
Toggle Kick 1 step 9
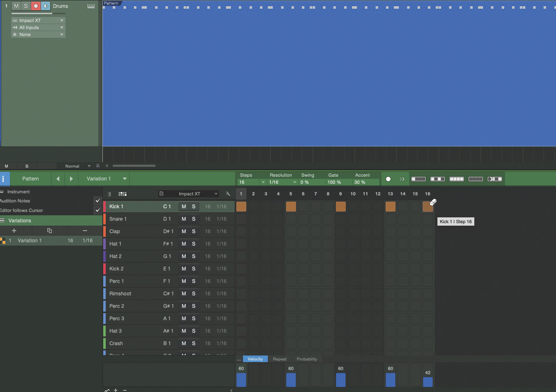coord(341,207)
